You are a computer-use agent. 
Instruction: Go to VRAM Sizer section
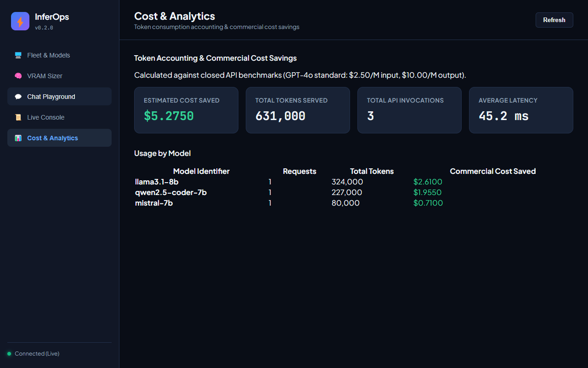tap(59, 76)
